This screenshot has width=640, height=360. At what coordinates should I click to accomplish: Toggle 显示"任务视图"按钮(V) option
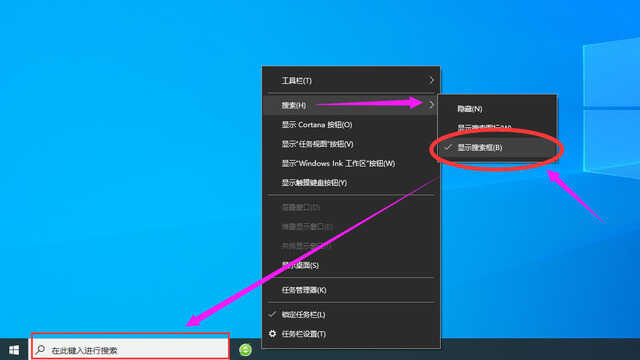pyautogui.click(x=351, y=144)
